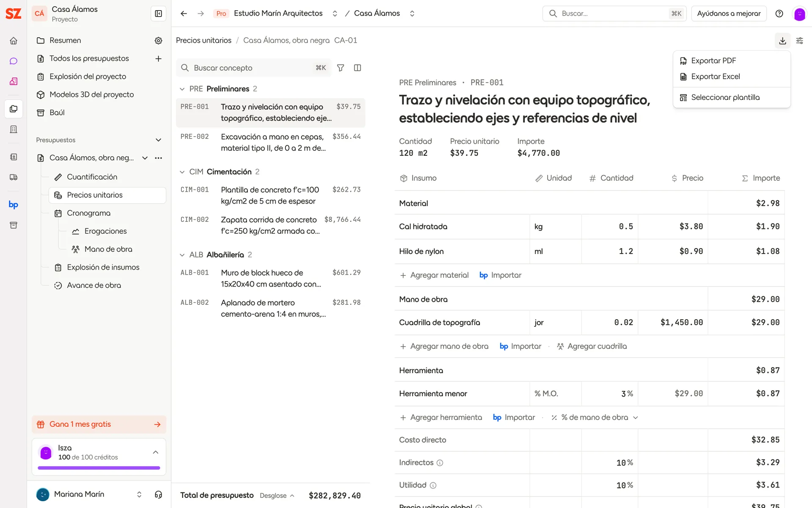This screenshot has height=508, width=812.
Task: Open the Mariana Marín account switcher
Action: click(x=139, y=494)
